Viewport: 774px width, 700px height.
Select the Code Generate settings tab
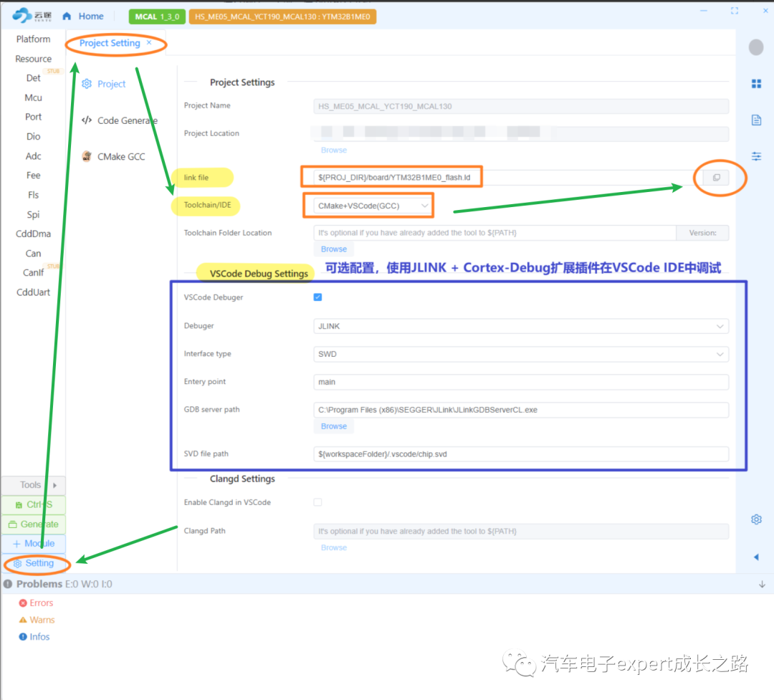point(119,120)
